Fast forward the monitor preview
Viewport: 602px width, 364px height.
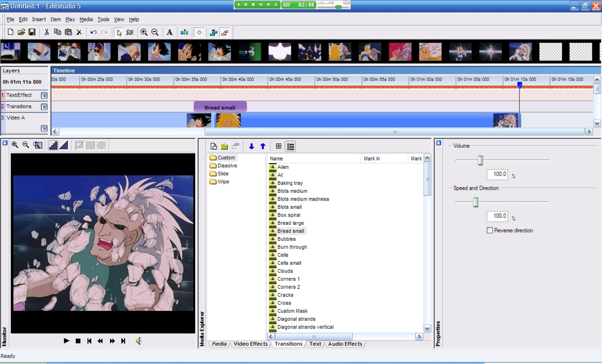[112, 341]
